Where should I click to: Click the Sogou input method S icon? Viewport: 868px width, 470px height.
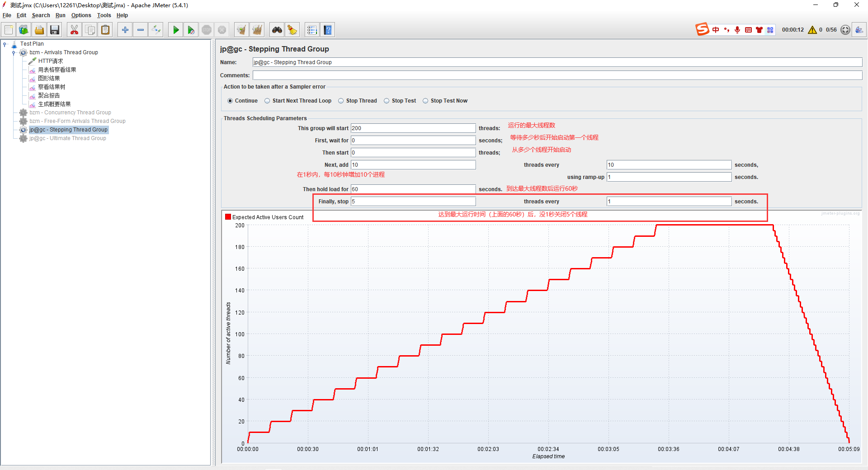[702, 29]
